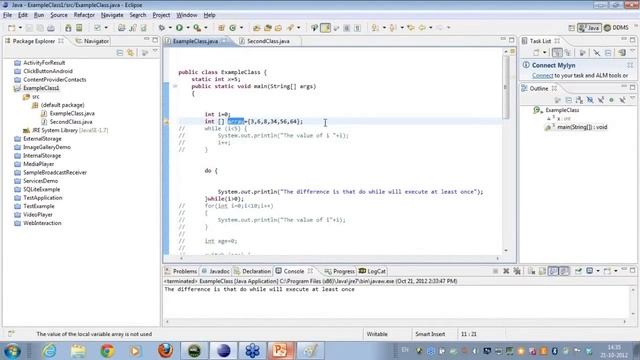This screenshot has height=360, width=640.
Task: Open dropdown arrow next to Run button
Action: (x=188, y=28)
